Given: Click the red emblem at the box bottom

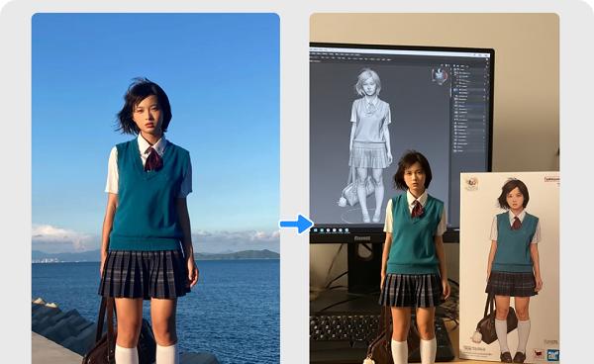Looking at the screenshot, I should 538,354.
